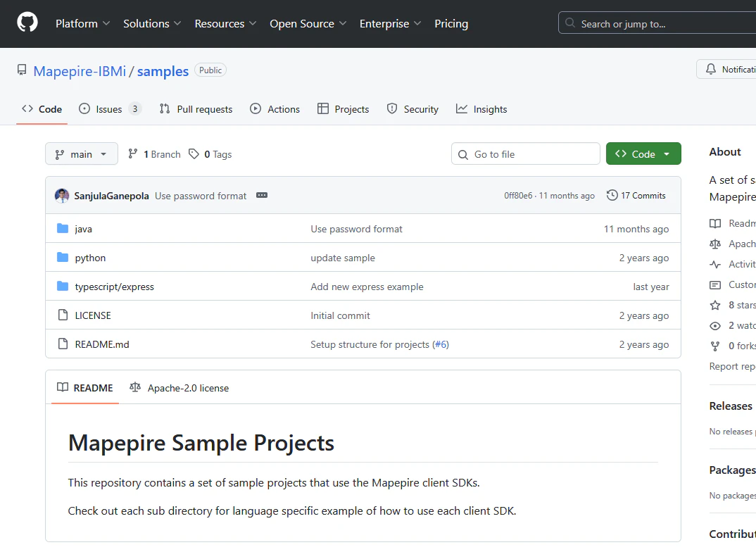
Task: Open the GitHub home logo
Action: [27, 23]
